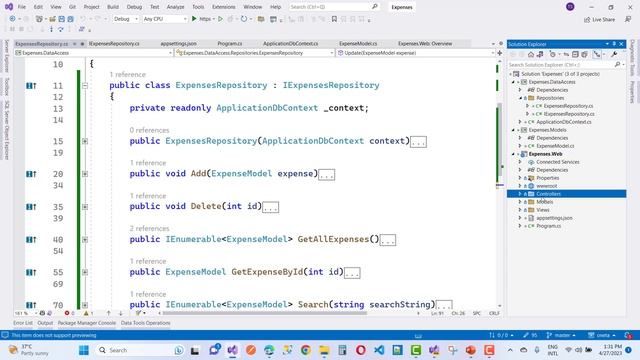This screenshot has width=640, height=360.
Task: Click the single Save icon in the toolbar
Action: click(61, 19)
